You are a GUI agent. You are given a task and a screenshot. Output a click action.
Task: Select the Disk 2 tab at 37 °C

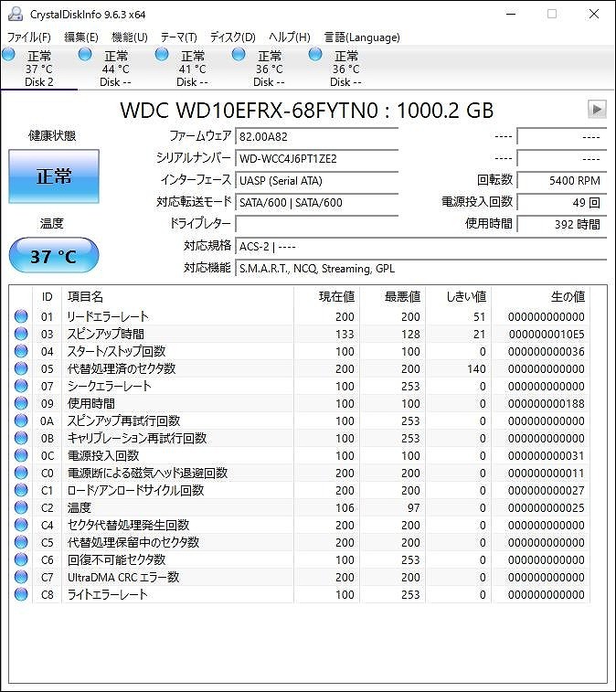click(38, 69)
